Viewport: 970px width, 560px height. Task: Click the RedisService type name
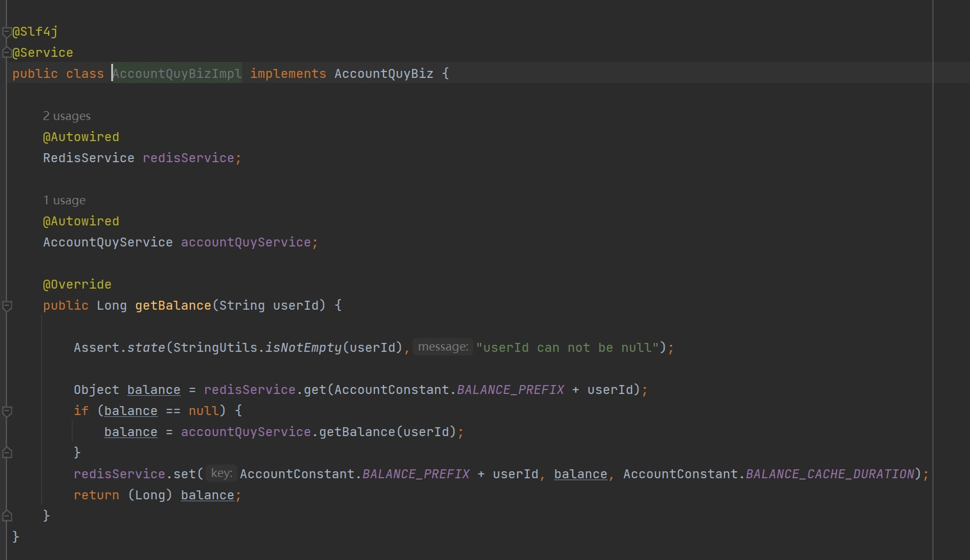pyautogui.click(x=89, y=158)
